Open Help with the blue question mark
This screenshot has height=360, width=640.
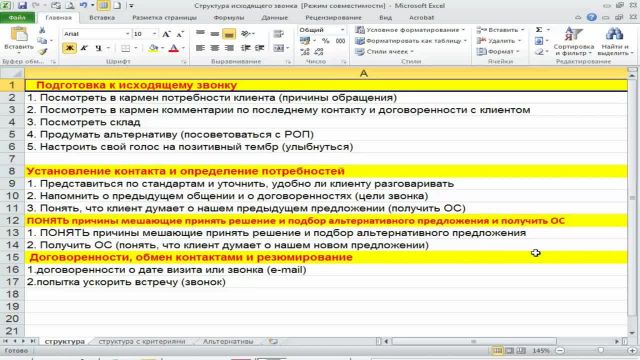(591, 17)
